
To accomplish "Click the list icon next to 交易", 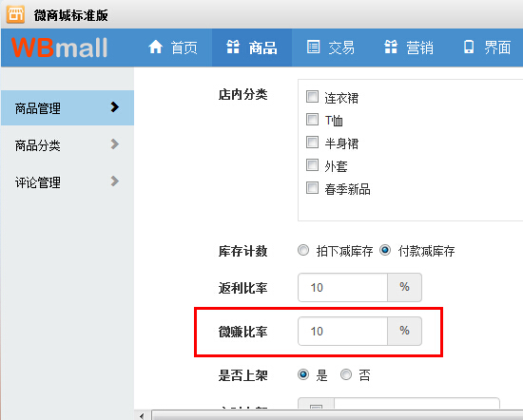I will [x=313, y=47].
